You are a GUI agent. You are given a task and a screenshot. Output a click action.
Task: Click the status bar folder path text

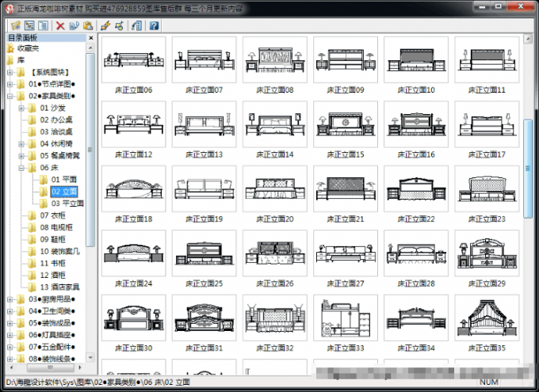point(98,382)
